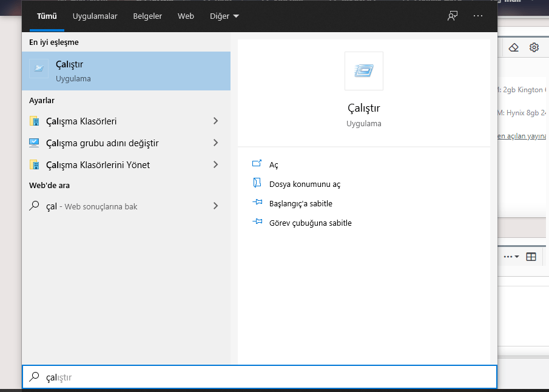Click the underlined link in background window
The width and height of the screenshot is (549, 392).
tap(521, 136)
